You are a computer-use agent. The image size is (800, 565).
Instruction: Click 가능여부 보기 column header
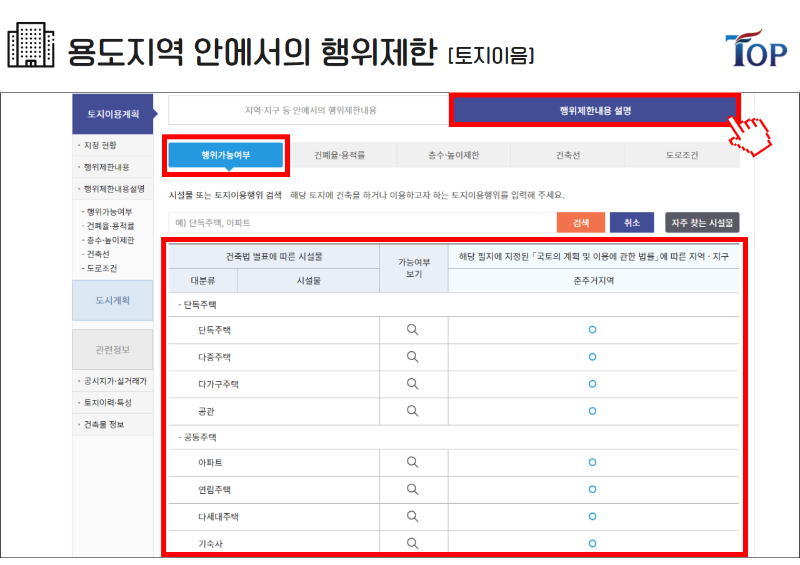[x=414, y=268]
